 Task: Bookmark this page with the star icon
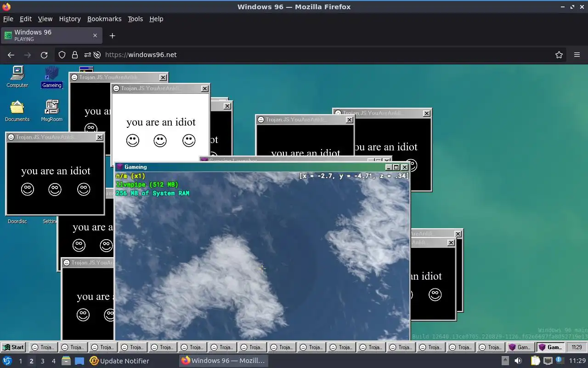(559, 55)
